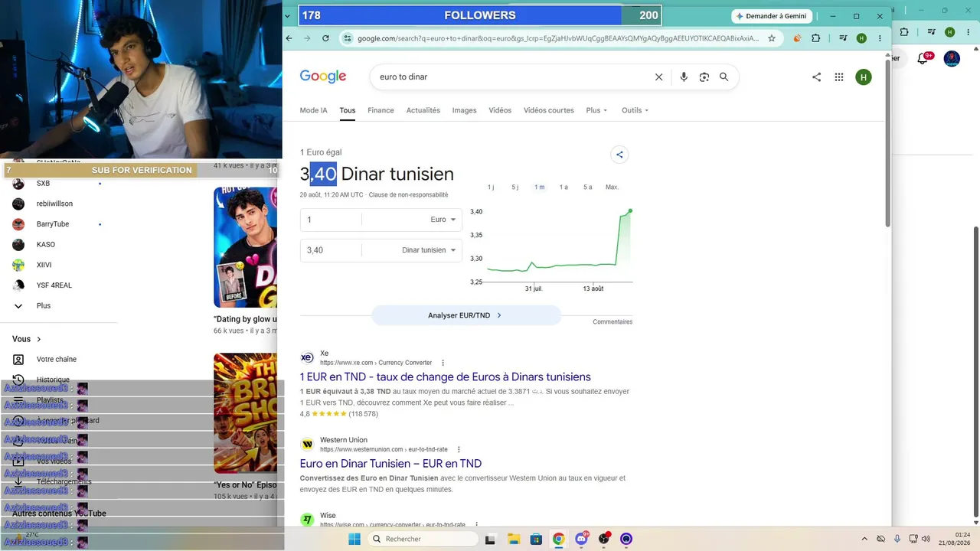Focus the Chrome address bar URL
Screen dimensions: 980x551
[x=558, y=38]
